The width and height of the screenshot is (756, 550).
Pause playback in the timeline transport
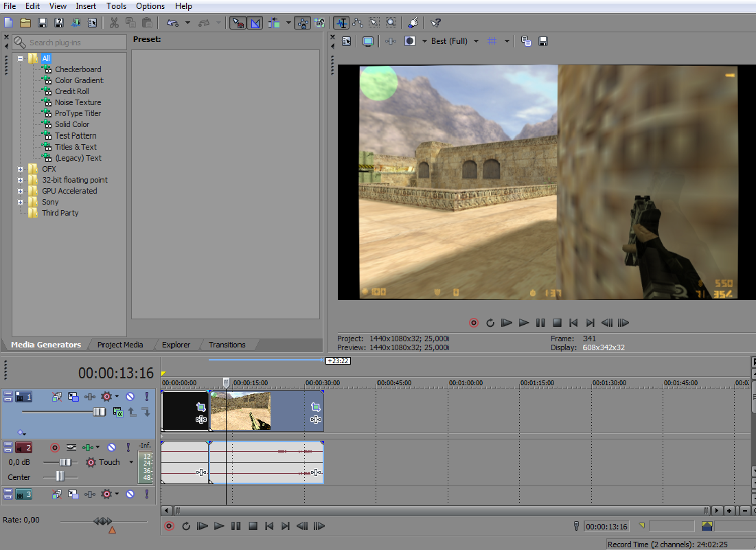click(236, 527)
